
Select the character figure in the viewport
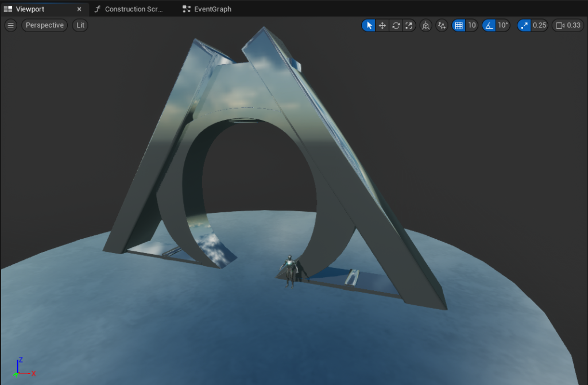point(291,270)
